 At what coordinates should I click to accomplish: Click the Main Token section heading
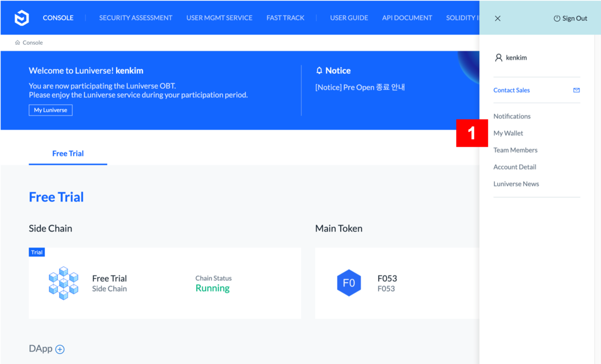tap(339, 228)
